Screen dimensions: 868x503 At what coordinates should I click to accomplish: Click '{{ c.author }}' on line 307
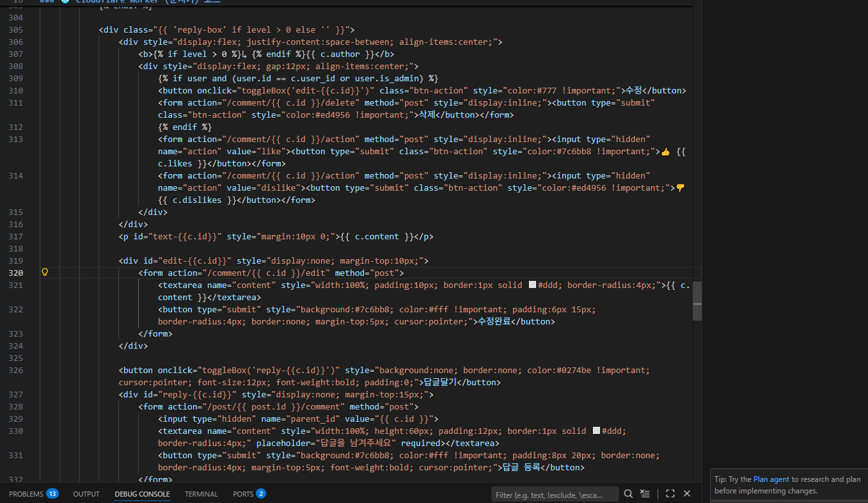[x=343, y=54]
